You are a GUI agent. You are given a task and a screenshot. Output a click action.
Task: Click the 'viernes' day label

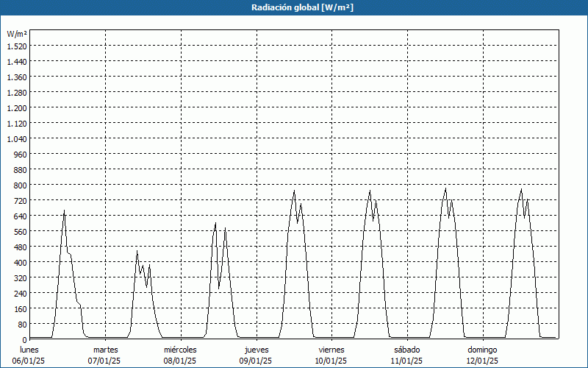(331, 350)
